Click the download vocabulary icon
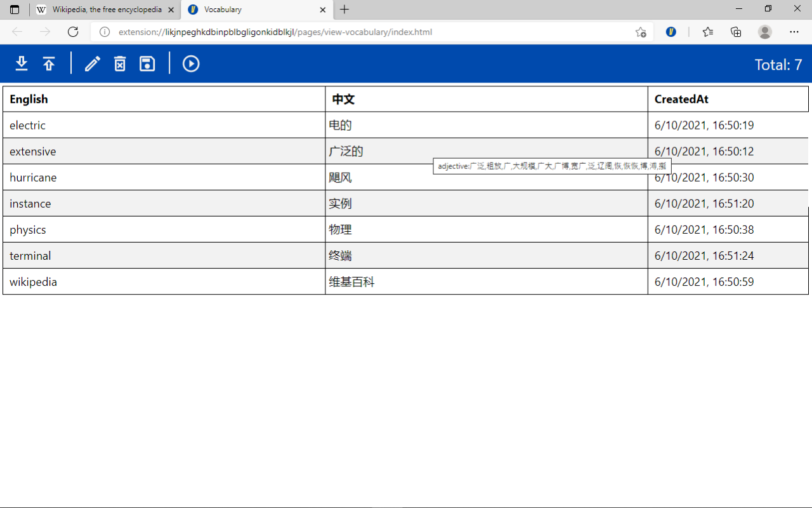 (x=22, y=63)
